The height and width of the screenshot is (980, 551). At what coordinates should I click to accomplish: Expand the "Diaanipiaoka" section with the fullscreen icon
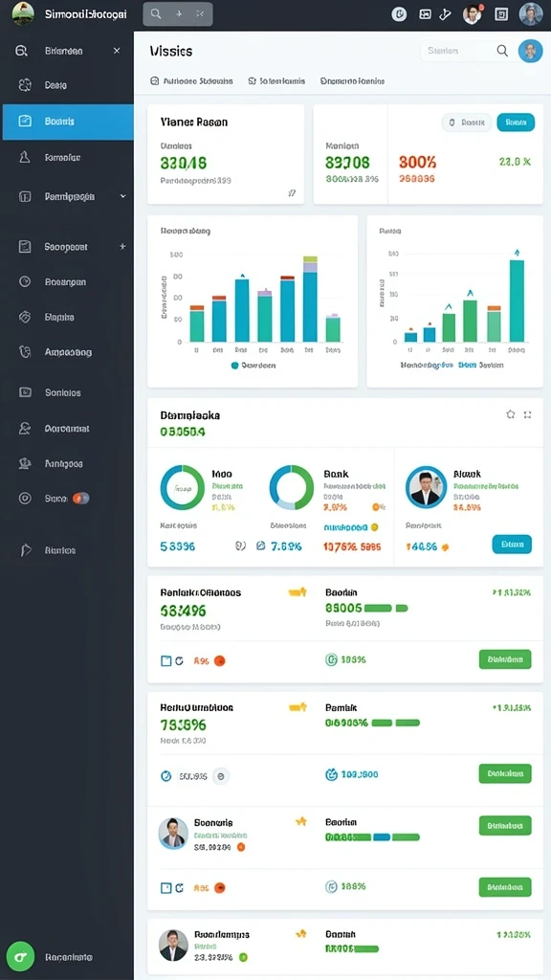pyautogui.click(x=527, y=414)
